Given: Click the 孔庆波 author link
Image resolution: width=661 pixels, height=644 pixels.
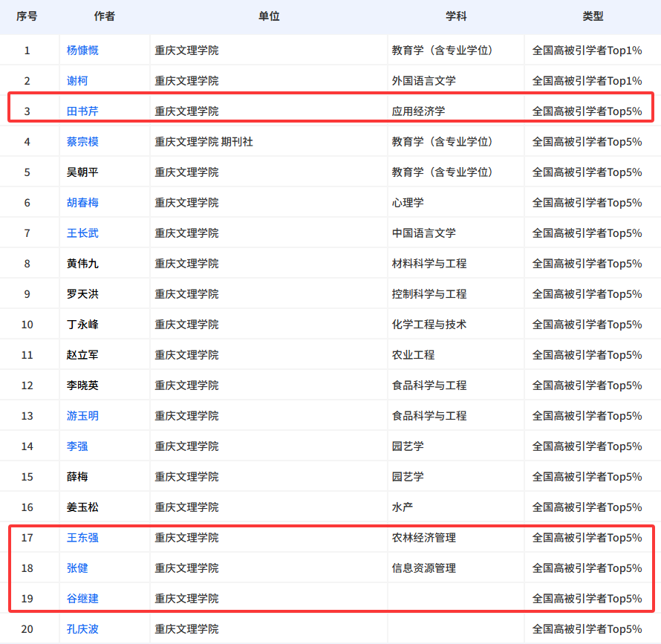Looking at the screenshot, I should (x=82, y=628).
